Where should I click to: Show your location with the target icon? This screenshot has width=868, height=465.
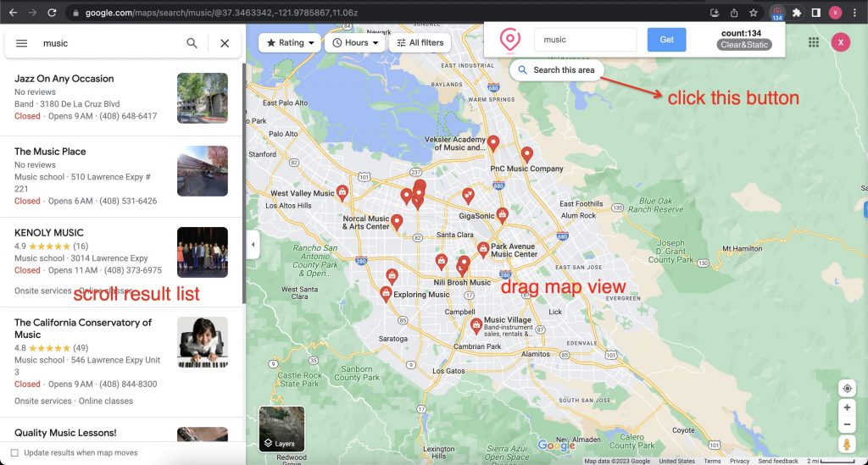(x=847, y=389)
